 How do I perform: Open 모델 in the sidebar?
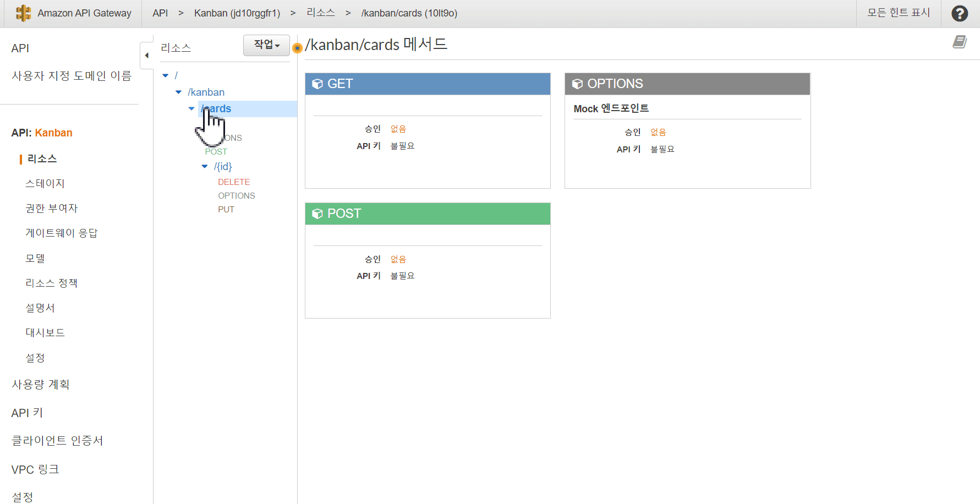pos(35,259)
